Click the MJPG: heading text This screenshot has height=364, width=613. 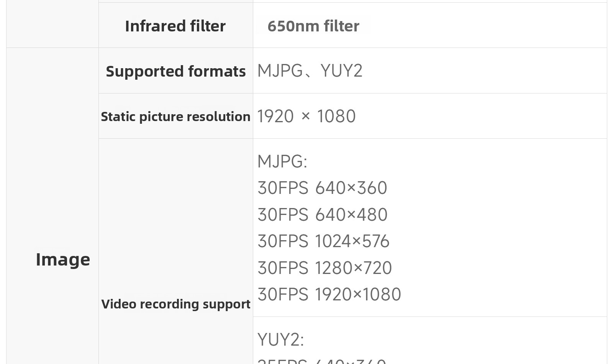pyautogui.click(x=282, y=161)
